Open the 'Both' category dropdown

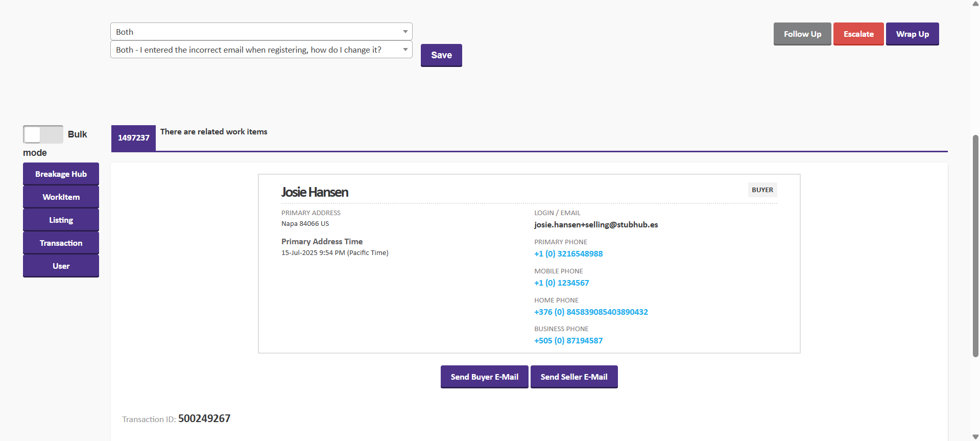[x=261, y=32]
